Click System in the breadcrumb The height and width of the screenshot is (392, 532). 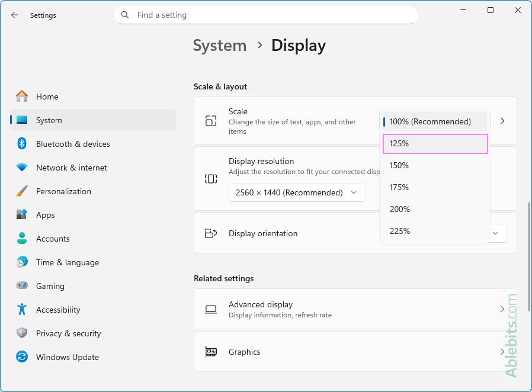[220, 46]
